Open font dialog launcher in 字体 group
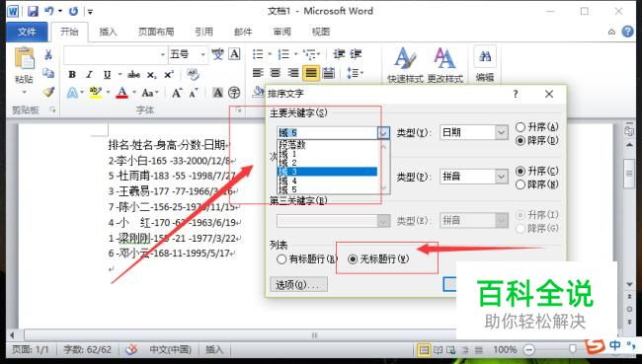The image size is (642, 364). (238, 110)
